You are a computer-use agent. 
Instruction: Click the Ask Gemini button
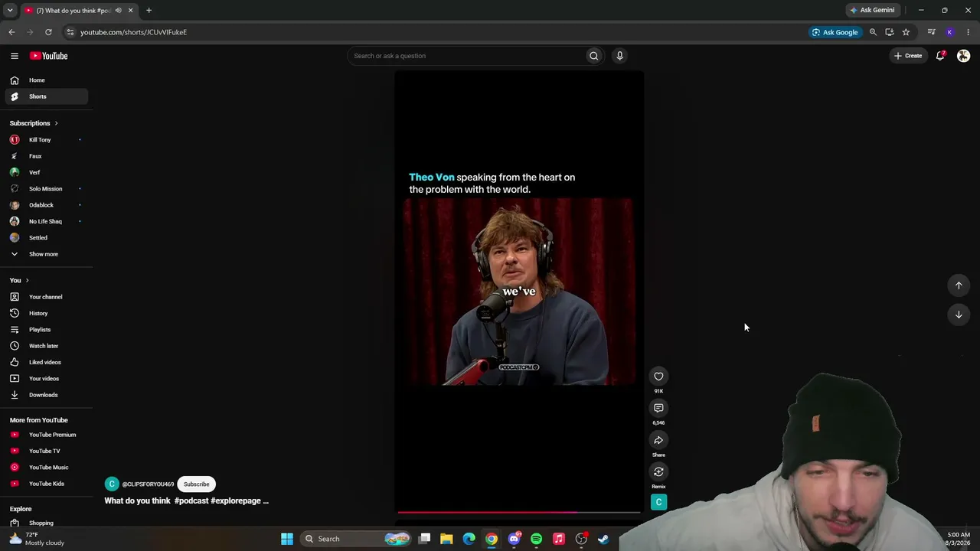pyautogui.click(x=872, y=10)
